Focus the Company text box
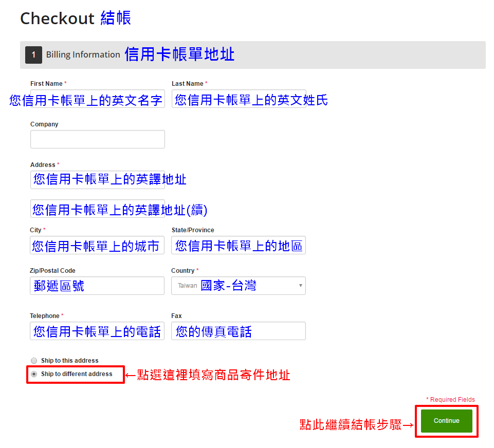 98,139
